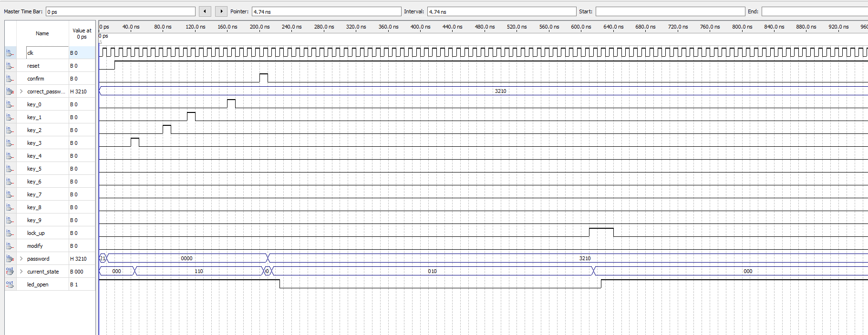Click the lock_up input pin icon
Screen dimensions: 868x335
click(10, 233)
